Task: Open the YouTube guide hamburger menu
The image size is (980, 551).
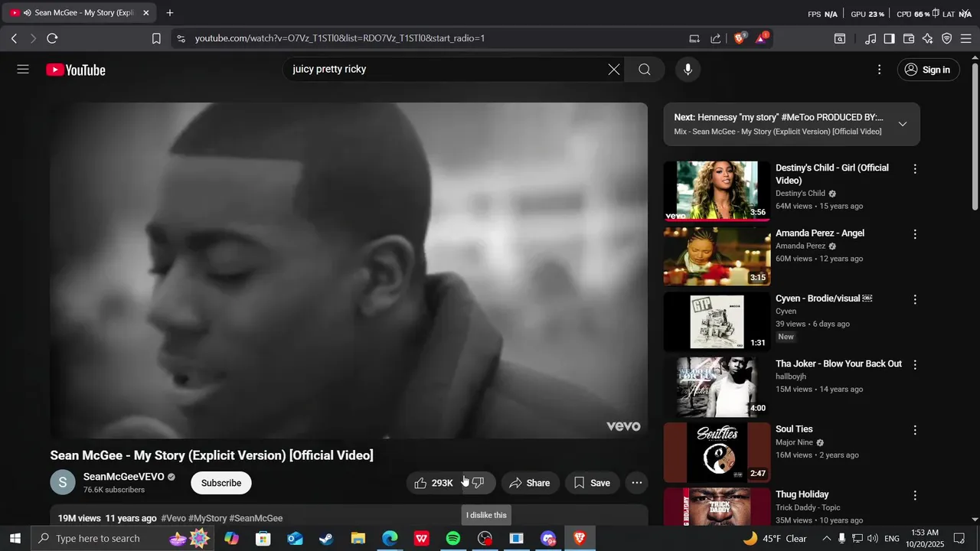Action: tap(23, 70)
